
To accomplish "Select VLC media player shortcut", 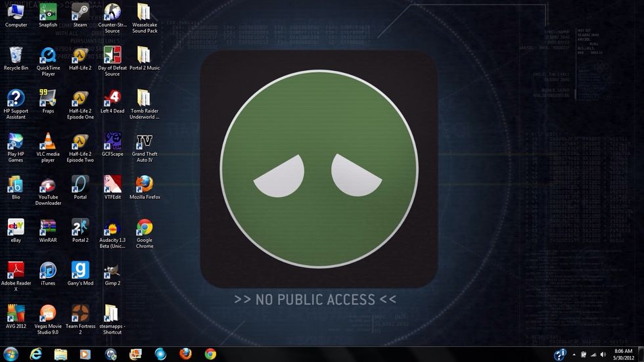I will click(48, 148).
